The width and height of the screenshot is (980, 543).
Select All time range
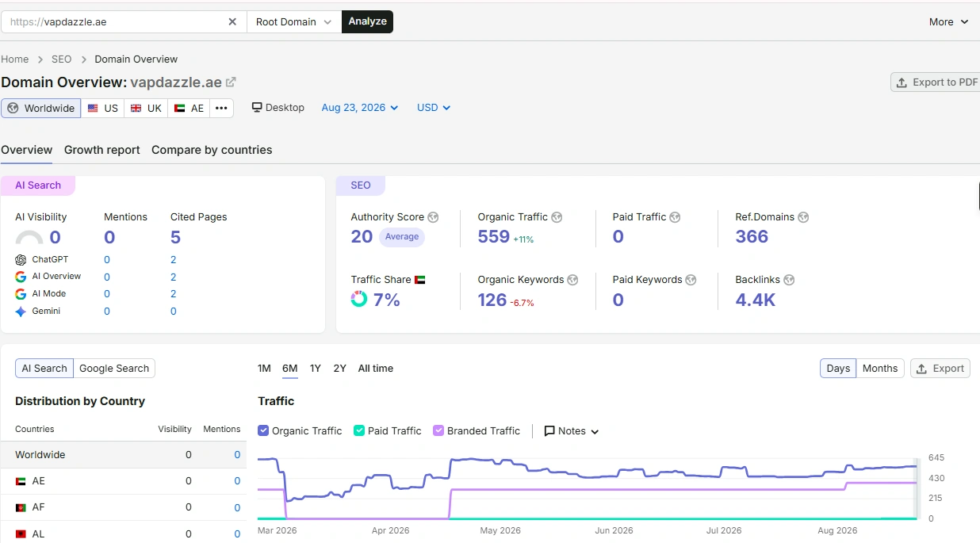[x=376, y=368]
